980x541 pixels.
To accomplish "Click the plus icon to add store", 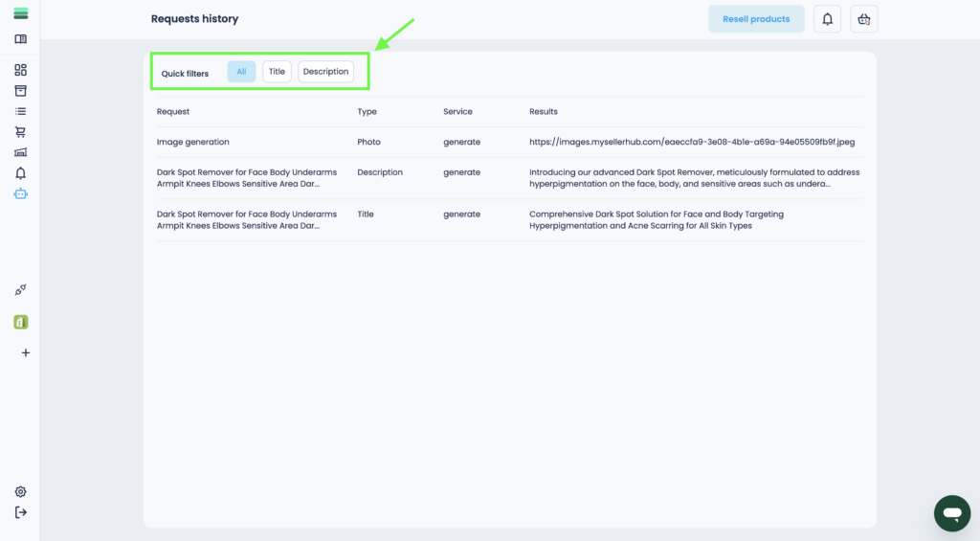I will [25, 352].
